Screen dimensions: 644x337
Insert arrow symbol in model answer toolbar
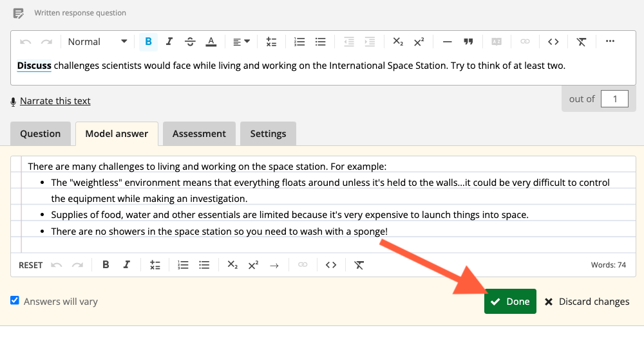[274, 266]
